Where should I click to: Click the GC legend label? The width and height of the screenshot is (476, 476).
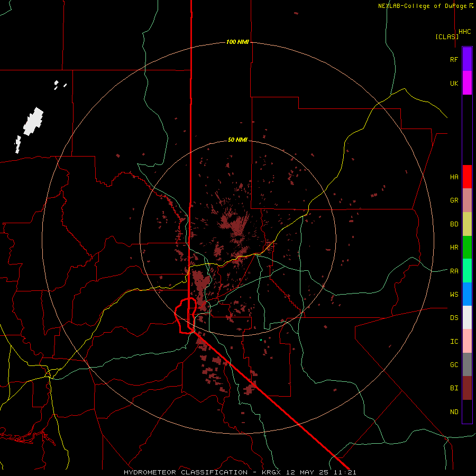[454, 365]
